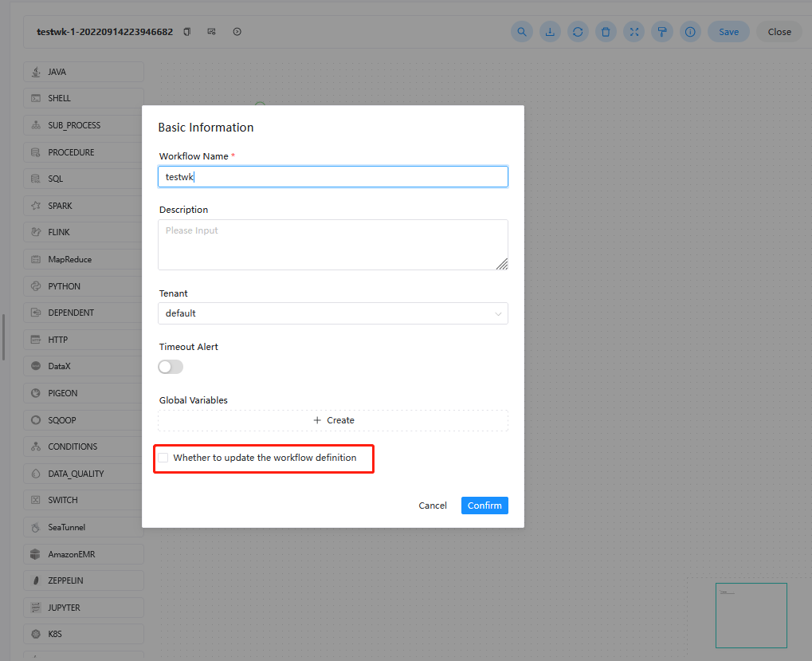Select the SQL task node

click(84, 179)
